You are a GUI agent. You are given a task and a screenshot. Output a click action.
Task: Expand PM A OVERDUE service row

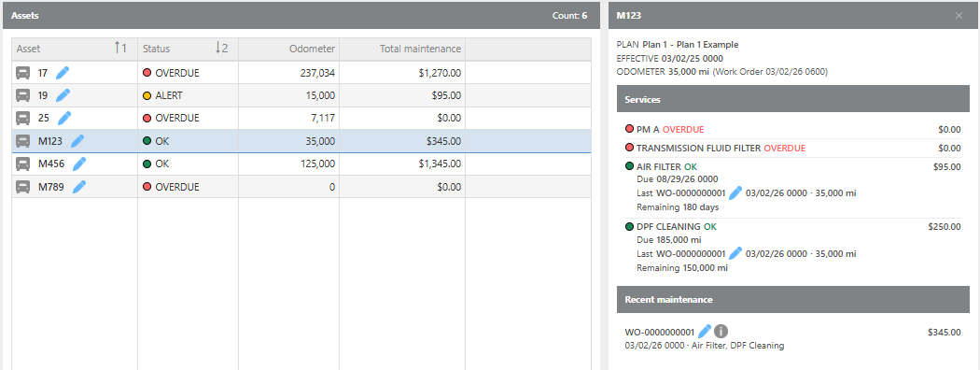792,130
